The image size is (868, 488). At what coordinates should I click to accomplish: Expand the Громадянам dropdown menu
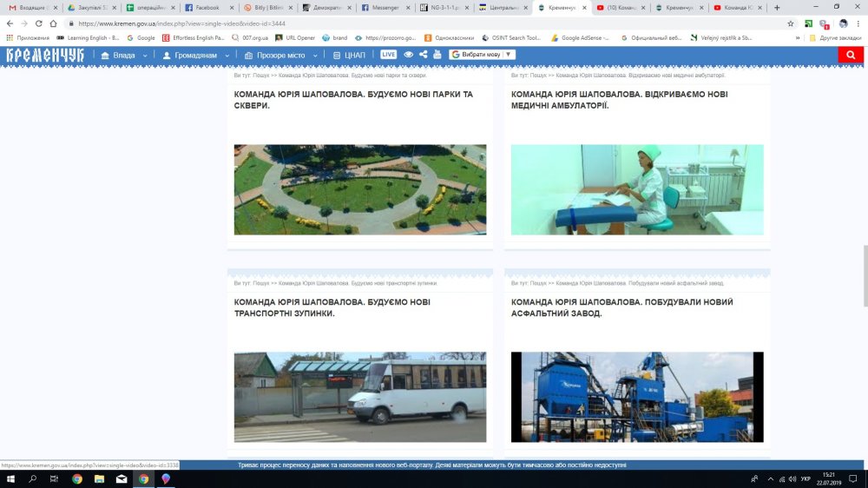tap(196, 55)
